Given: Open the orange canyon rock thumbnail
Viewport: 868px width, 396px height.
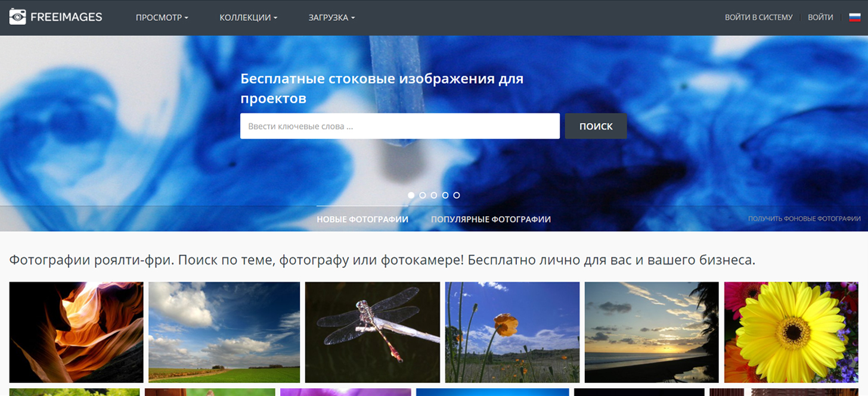Looking at the screenshot, I should click(x=76, y=332).
